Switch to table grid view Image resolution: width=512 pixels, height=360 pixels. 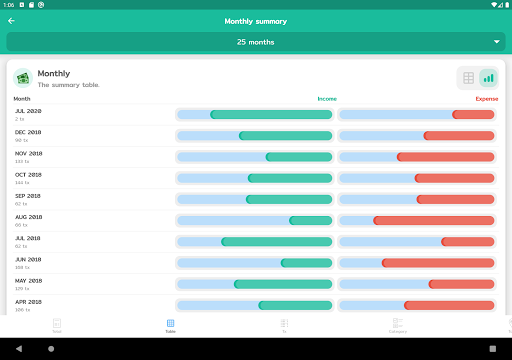[x=468, y=78]
